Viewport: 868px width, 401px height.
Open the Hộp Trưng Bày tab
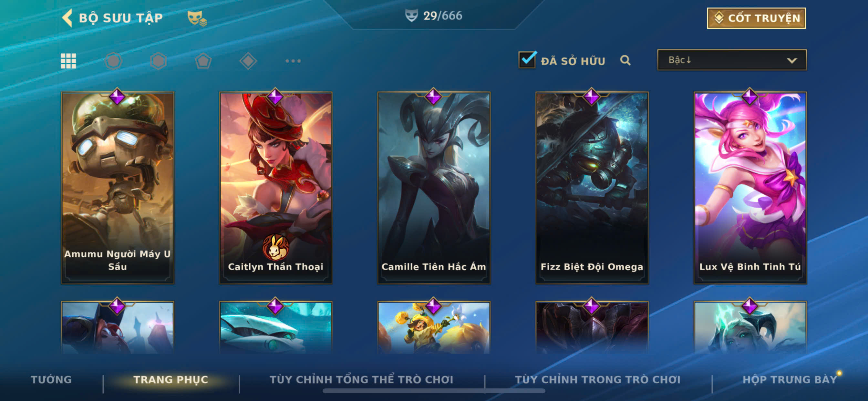(790, 379)
